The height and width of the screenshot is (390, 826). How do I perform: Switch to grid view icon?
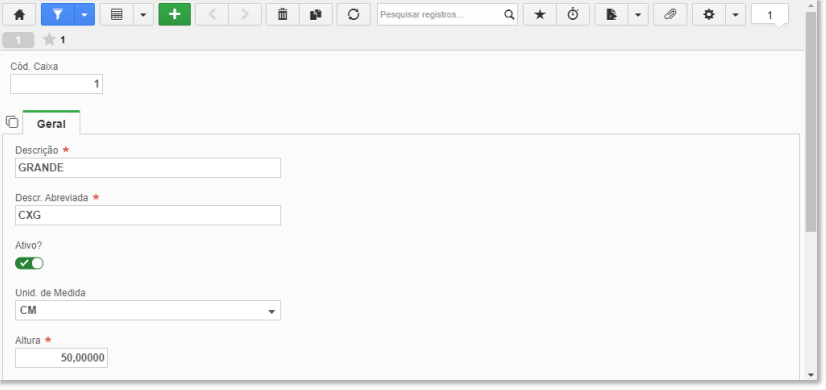point(117,15)
